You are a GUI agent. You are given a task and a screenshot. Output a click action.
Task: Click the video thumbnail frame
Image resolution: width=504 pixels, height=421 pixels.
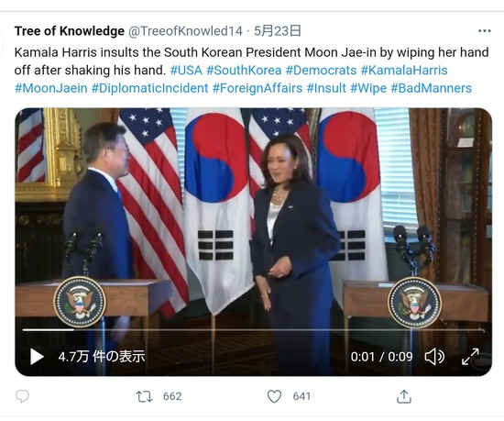click(x=253, y=225)
